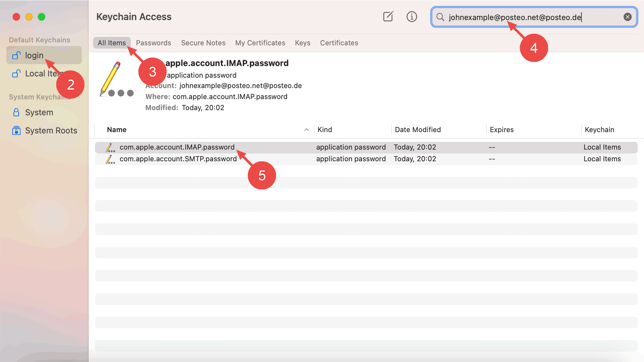Show the My Certificates tab
Image resolution: width=644 pixels, height=362 pixels.
click(260, 43)
